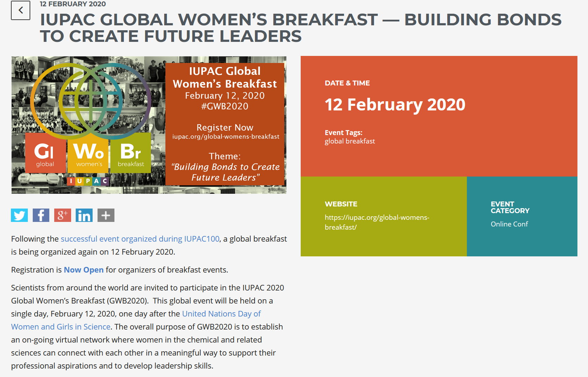Click the back arrow button
588x377 pixels.
click(x=20, y=10)
